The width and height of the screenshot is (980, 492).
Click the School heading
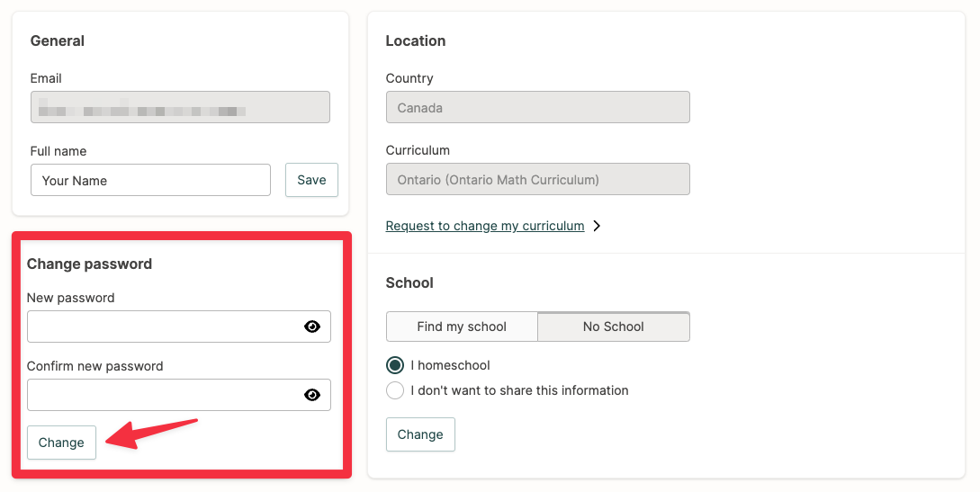pos(409,282)
